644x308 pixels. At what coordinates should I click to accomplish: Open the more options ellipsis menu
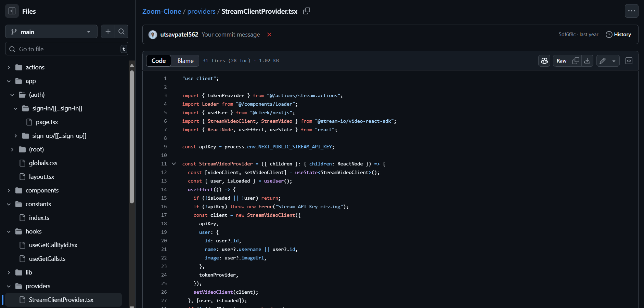631,11
